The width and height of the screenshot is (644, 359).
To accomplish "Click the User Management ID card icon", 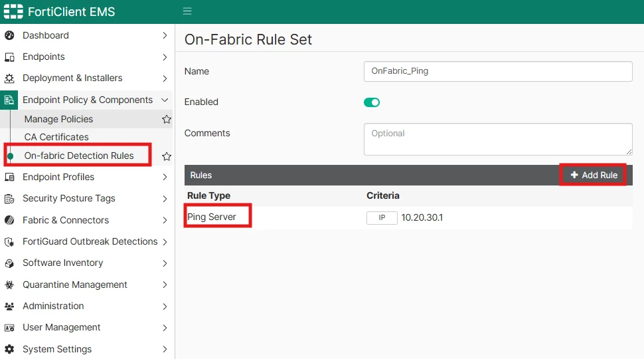I will [x=9, y=328].
